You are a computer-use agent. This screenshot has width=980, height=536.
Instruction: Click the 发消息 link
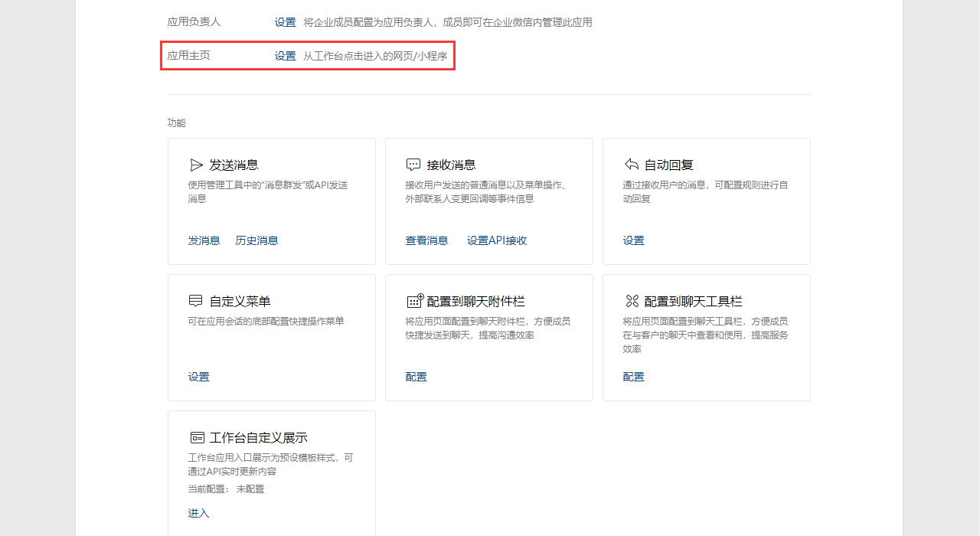(x=204, y=240)
